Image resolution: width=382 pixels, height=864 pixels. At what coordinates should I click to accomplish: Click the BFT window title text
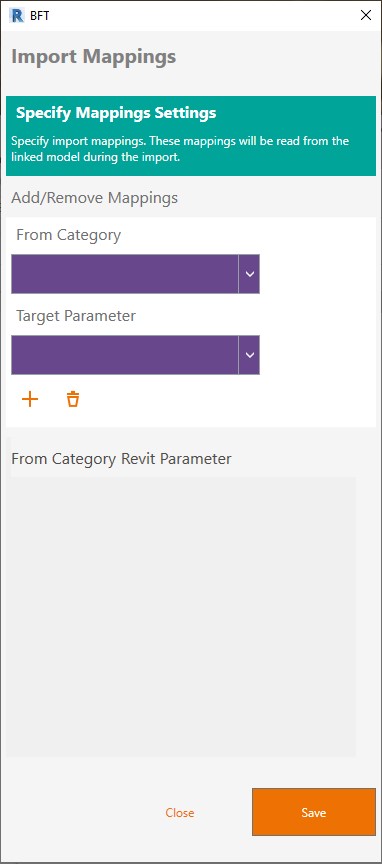[x=40, y=15]
